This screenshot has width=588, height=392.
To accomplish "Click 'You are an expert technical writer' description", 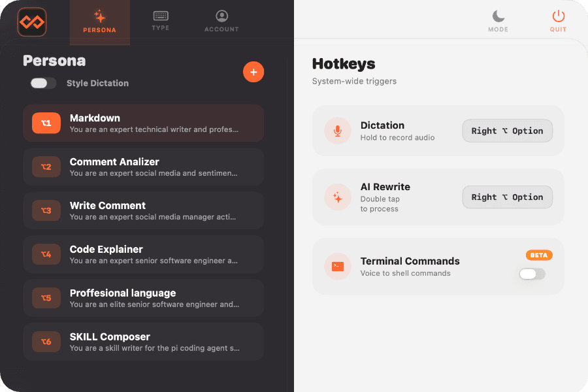I will (154, 129).
